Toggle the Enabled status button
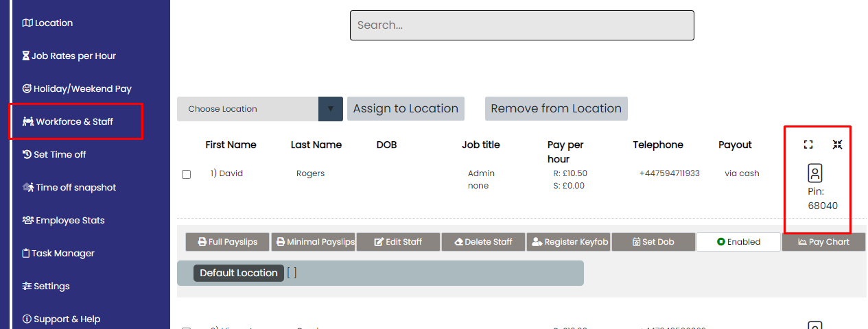This screenshot has width=868, height=329. [738, 242]
